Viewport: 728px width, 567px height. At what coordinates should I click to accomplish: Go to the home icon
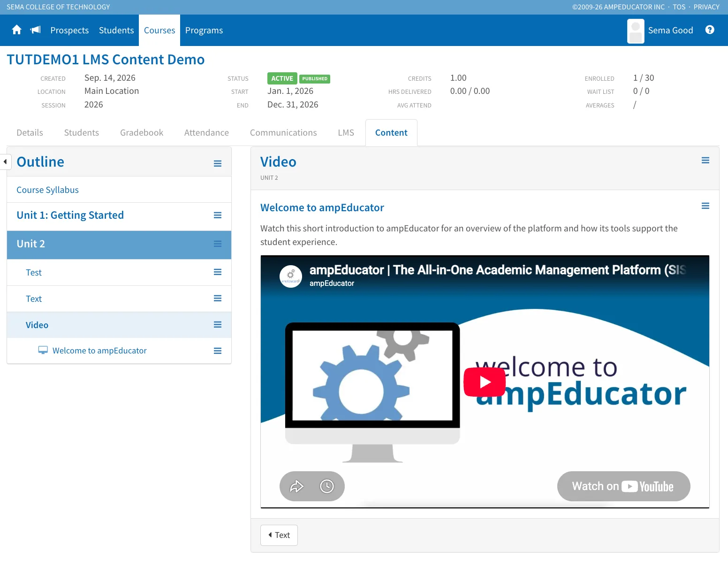17,30
